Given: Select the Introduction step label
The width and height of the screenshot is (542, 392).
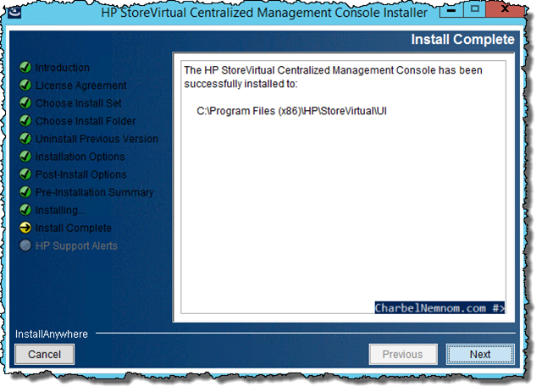Looking at the screenshot, I should pyautogui.click(x=63, y=68).
